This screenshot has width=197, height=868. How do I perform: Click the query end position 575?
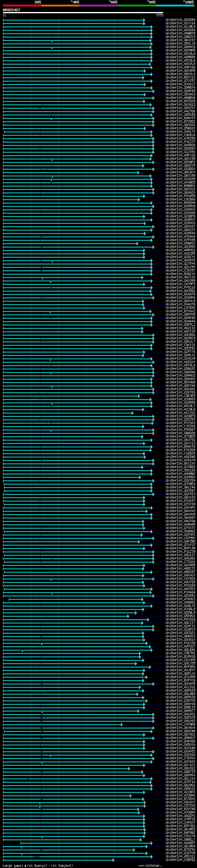click(159, 15)
